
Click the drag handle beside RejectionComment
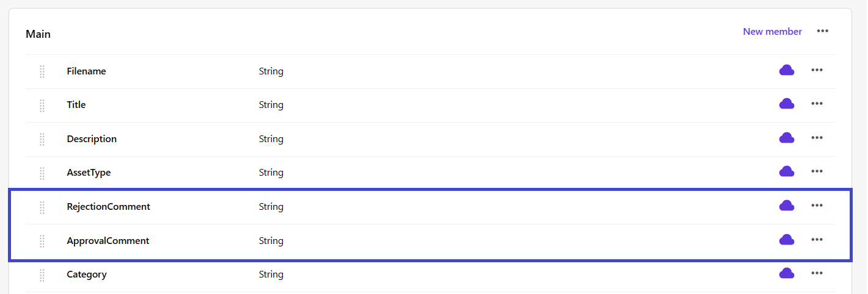(42, 207)
